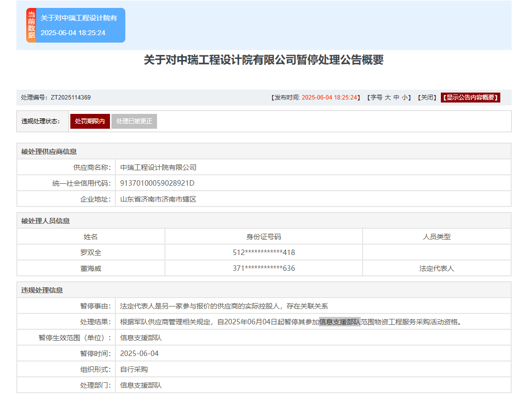Click highlighted 信息支援部队 in processing result
The height and width of the screenshot is (409, 532).
point(340,322)
